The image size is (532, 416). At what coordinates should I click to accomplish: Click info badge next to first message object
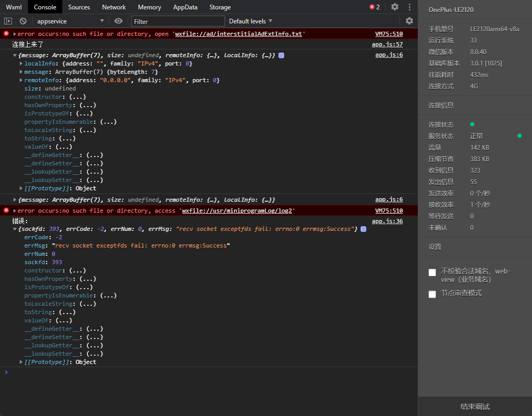click(281, 55)
